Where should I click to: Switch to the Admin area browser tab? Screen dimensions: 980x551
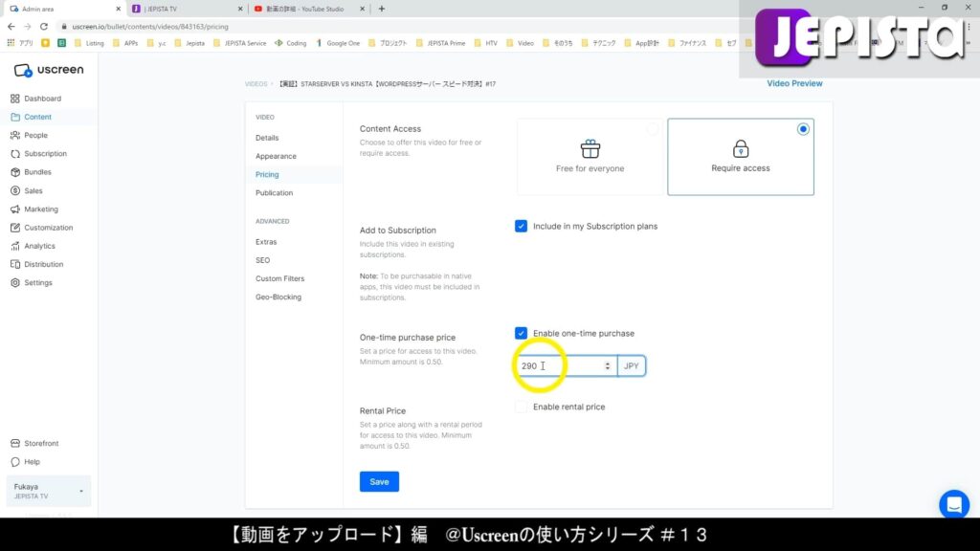pyautogui.click(x=65, y=9)
